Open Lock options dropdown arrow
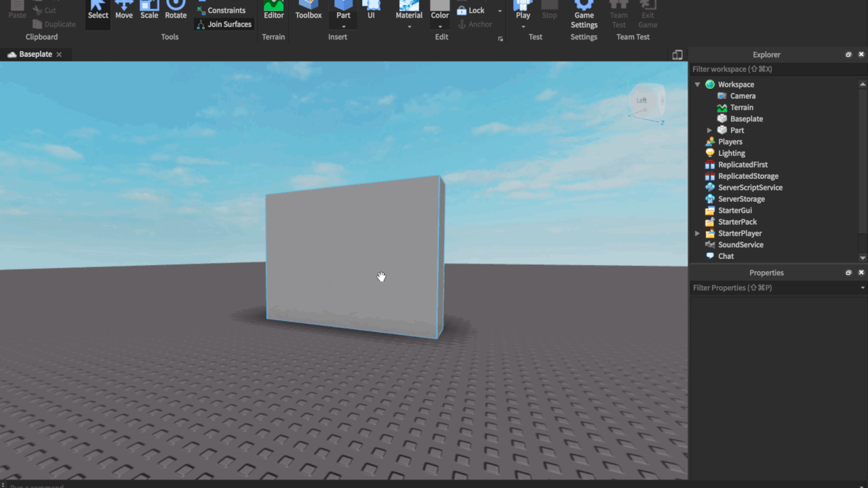Image resolution: width=868 pixels, height=488 pixels. coord(500,11)
